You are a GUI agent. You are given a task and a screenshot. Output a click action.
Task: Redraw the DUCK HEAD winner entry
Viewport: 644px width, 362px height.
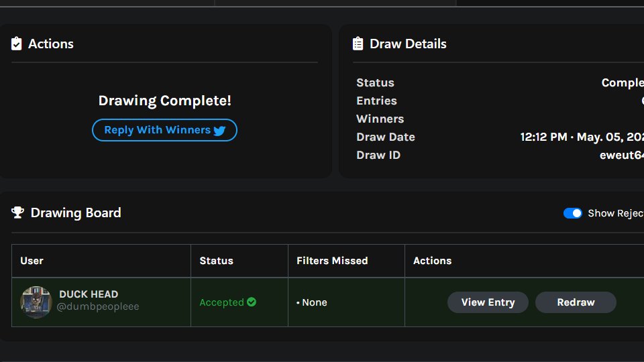coord(576,302)
